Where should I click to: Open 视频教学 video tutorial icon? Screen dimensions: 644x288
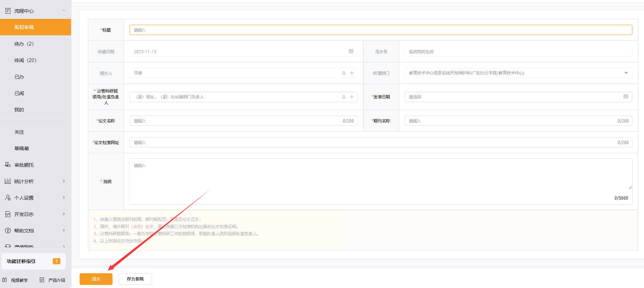point(4,280)
